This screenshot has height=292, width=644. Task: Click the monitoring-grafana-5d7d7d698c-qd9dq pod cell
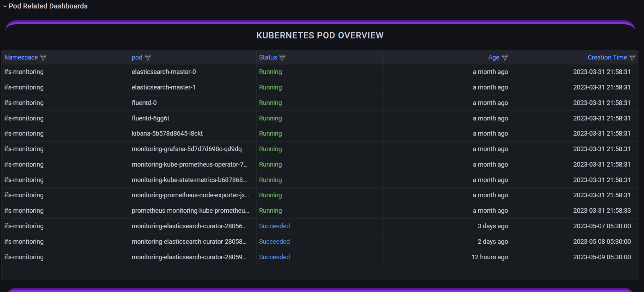coord(186,149)
